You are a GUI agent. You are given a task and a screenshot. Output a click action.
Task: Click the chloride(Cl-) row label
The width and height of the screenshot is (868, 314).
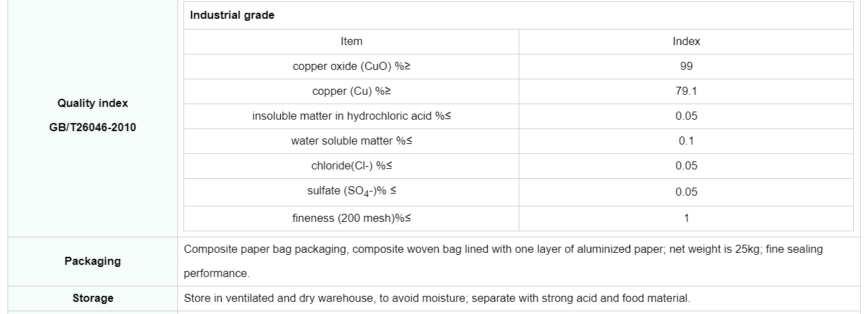[x=351, y=166]
